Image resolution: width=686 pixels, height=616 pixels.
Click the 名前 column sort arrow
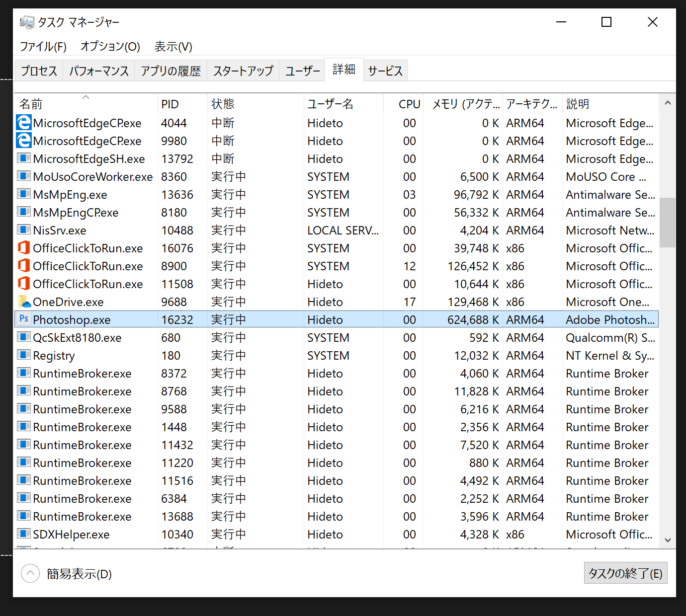[85, 98]
